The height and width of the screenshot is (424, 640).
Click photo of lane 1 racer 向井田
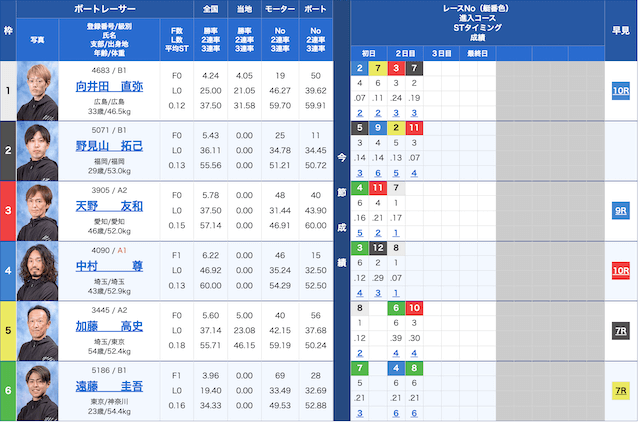click(x=38, y=91)
